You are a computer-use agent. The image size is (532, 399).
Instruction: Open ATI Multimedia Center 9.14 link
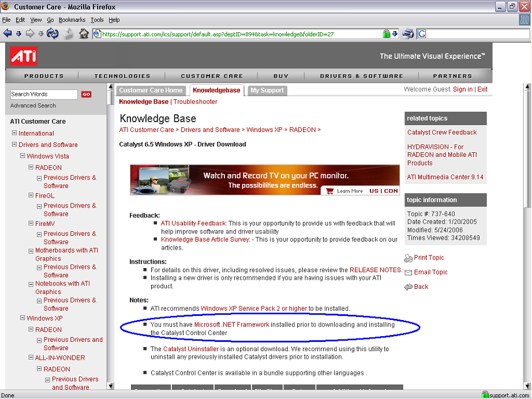click(x=445, y=177)
